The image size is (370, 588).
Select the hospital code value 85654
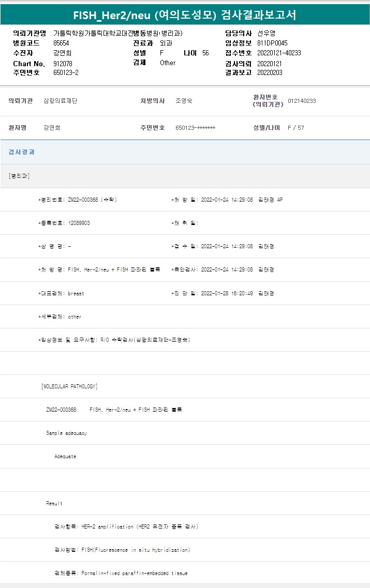coord(61,43)
